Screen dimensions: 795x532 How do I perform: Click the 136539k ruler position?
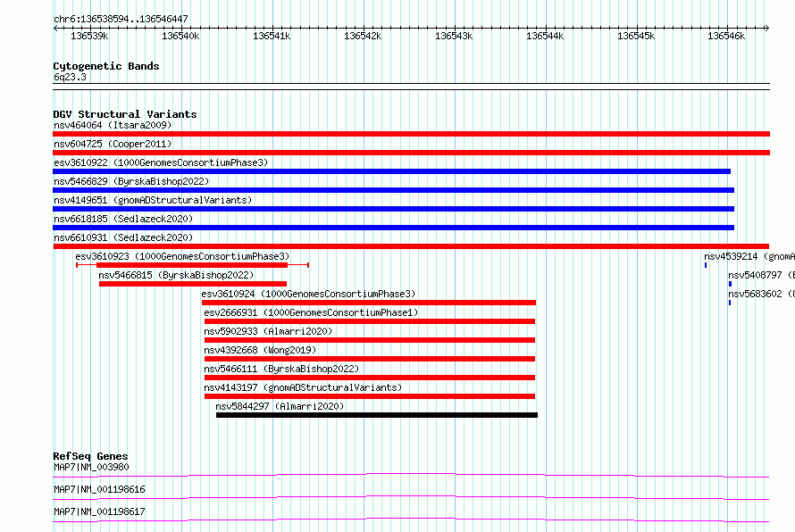pyautogui.click(x=89, y=36)
